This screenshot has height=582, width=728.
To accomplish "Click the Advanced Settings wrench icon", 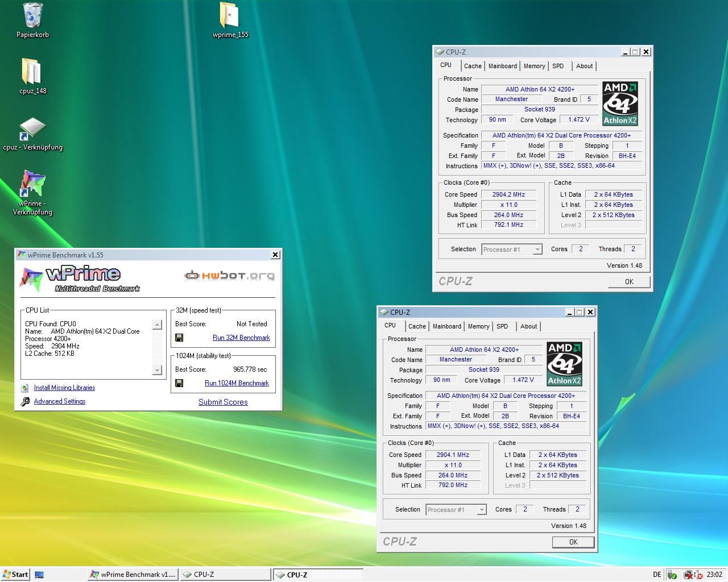I will click(x=25, y=401).
